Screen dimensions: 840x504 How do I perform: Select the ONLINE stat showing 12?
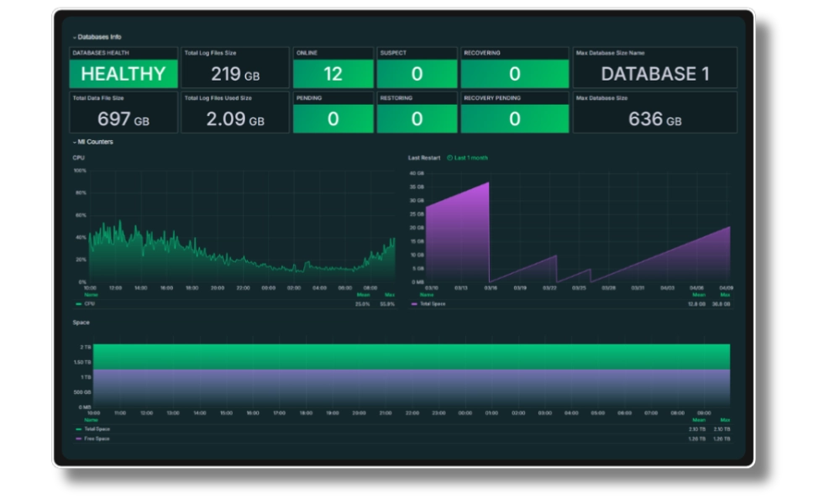click(333, 74)
